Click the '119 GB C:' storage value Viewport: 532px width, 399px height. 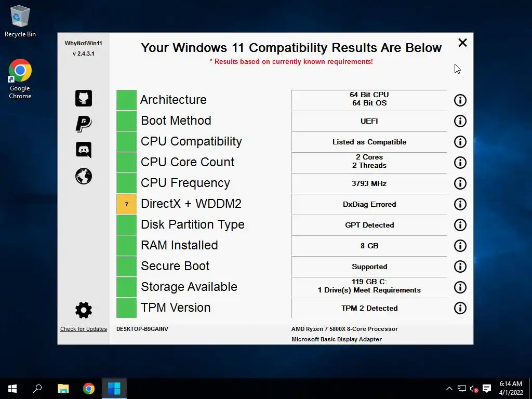point(369,282)
